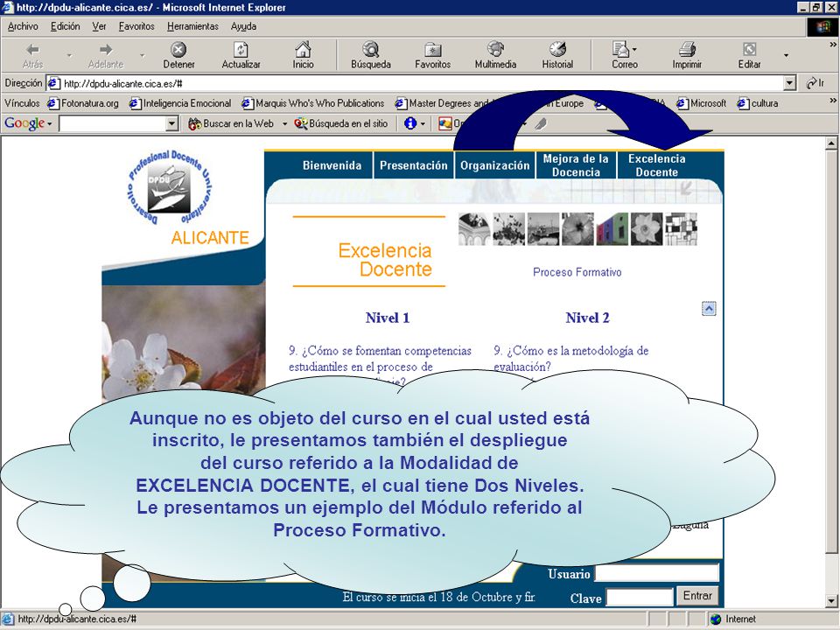Click the Google toolbar highlighter pen icon
This screenshot has width=840, height=630.
pos(541,124)
